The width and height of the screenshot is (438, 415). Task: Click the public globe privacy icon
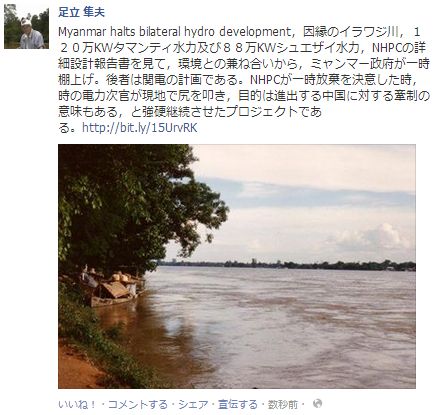click(x=318, y=404)
